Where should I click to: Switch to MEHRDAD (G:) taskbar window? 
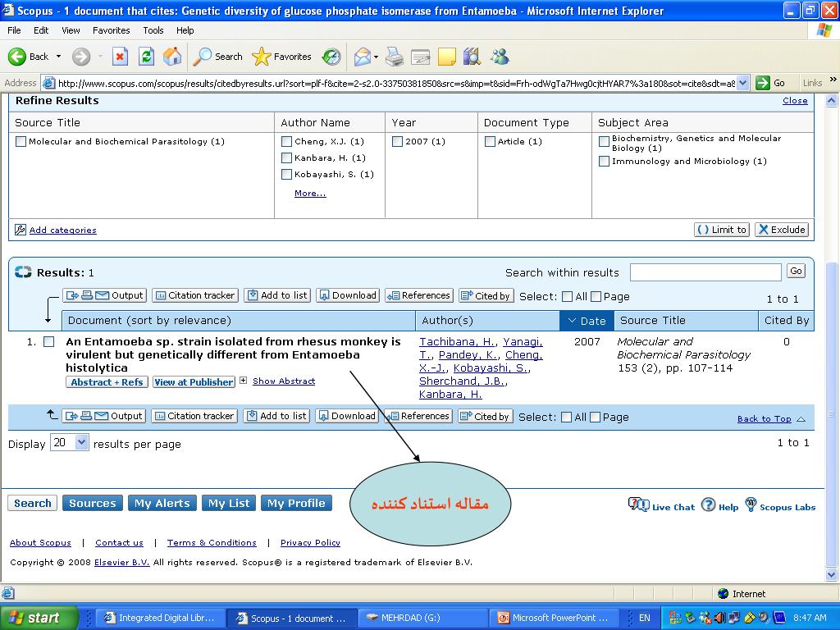422,619
